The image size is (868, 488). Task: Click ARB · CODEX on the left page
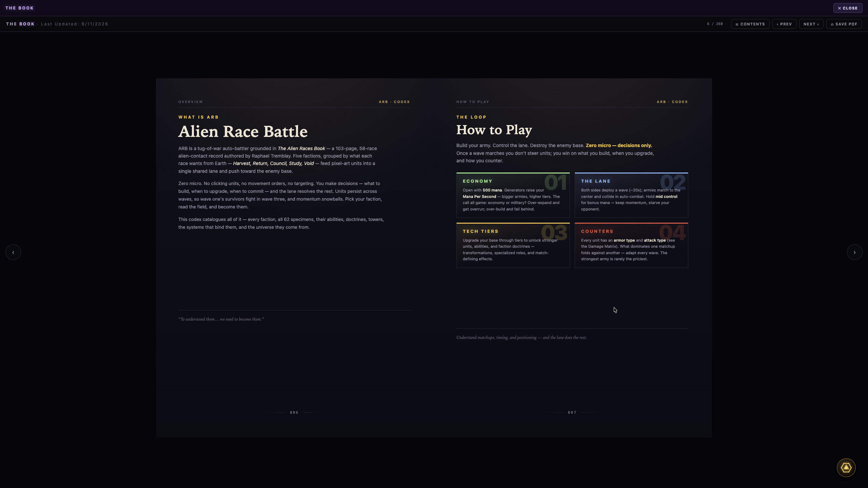coord(394,102)
